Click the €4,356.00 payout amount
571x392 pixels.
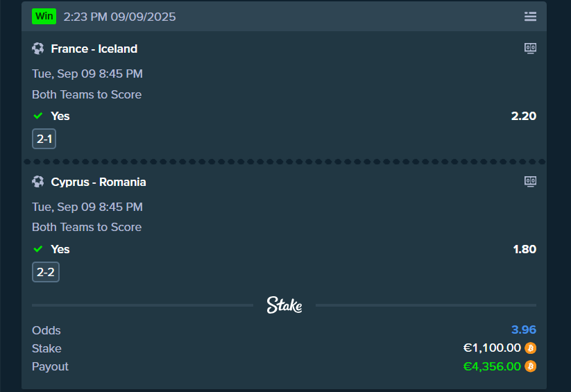(492, 366)
